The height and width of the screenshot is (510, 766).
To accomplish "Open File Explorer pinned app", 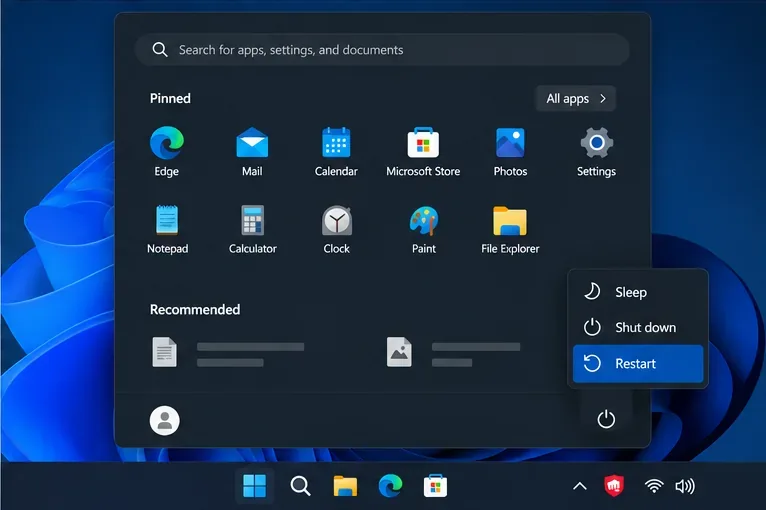I will 510,229.
